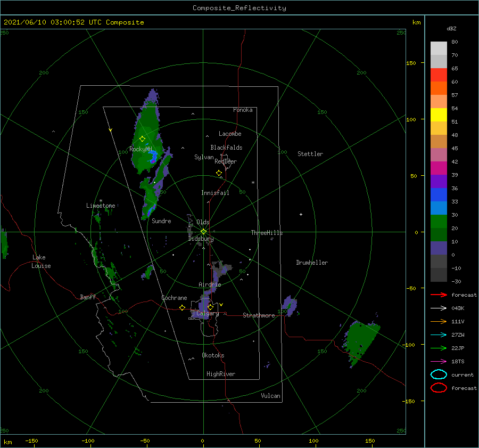Select the yellow 51-54 dBZ swatch
479x448 pixels.
click(x=439, y=115)
